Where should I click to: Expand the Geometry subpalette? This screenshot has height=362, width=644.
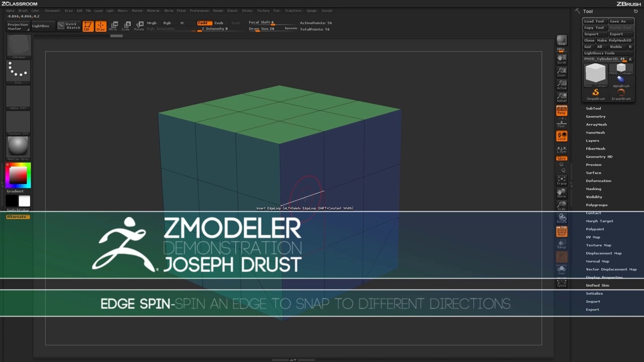point(595,117)
